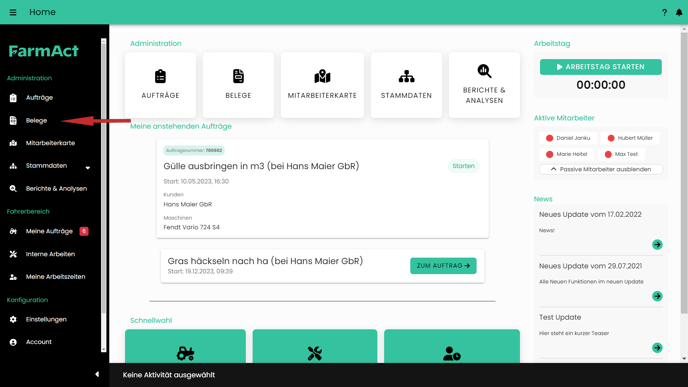Open the hamburger menu icon
Screen dimensions: 688x387
[x=13, y=12]
